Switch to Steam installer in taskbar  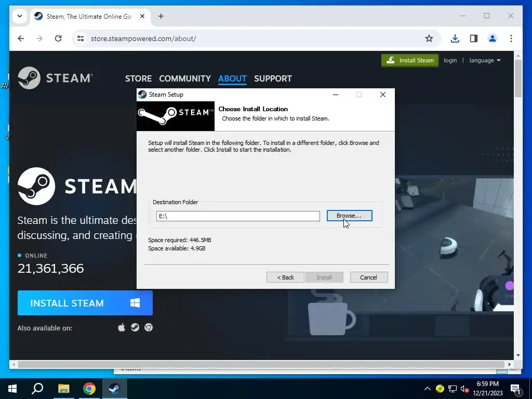(x=114, y=389)
